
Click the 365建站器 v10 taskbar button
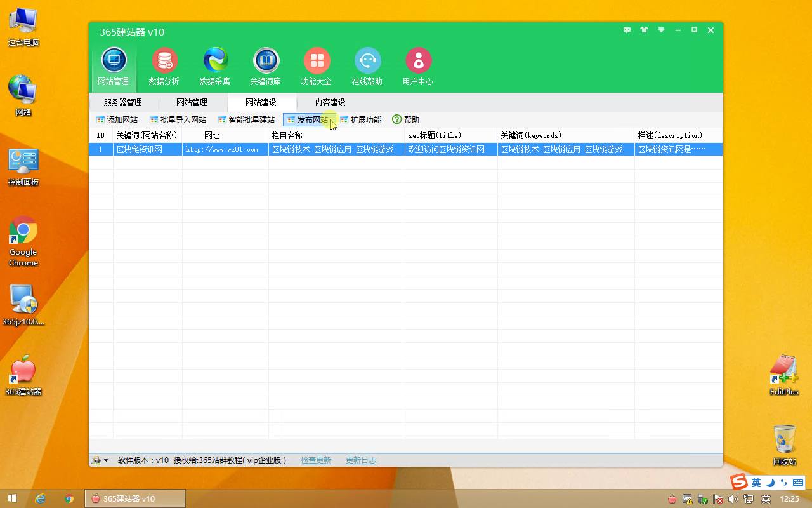tap(135, 498)
